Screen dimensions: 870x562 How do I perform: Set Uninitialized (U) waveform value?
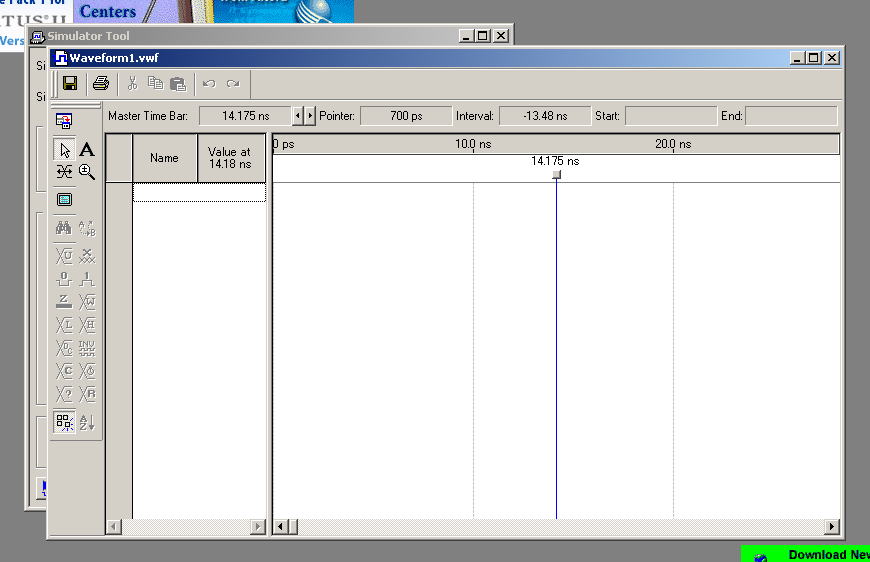click(x=64, y=256)
